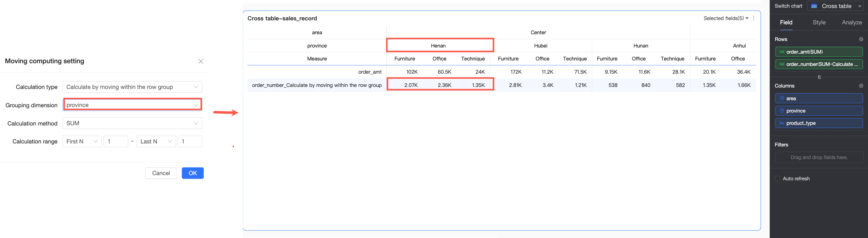Open the Grouping dimension dropdown

(132, 105)
